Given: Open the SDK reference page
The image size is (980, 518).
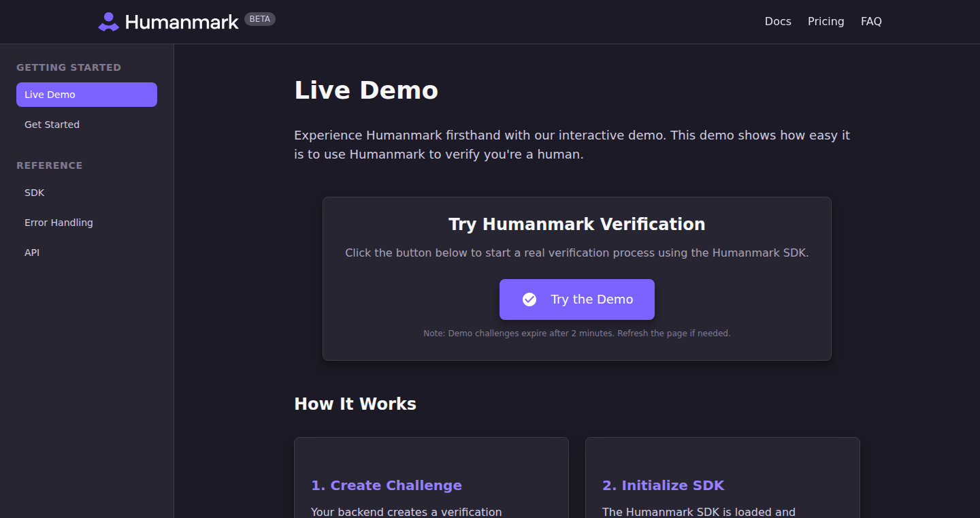Looking at the screenshot, I should pyautogui.click(x=86, y=193).
